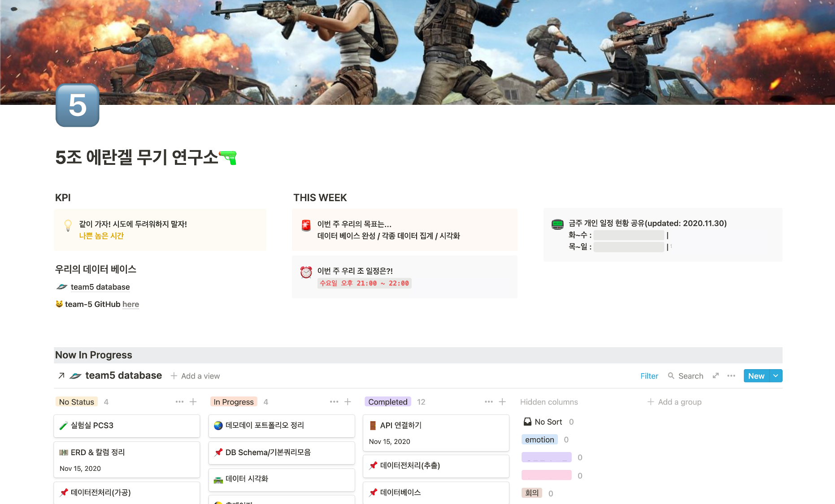Open the ERD & 칼럼 정리 card
Image resolution: width=835 pixels, height=504 pixels.
click(127, 460)
